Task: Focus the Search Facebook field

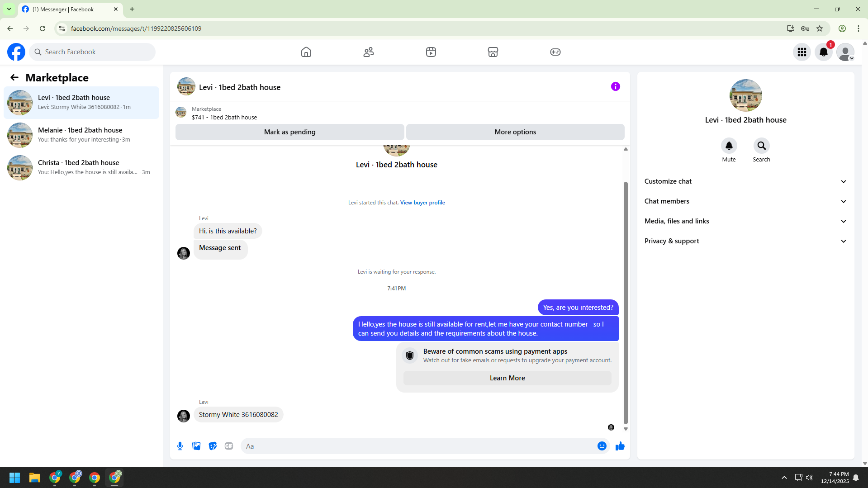Action: pos(92,52)
